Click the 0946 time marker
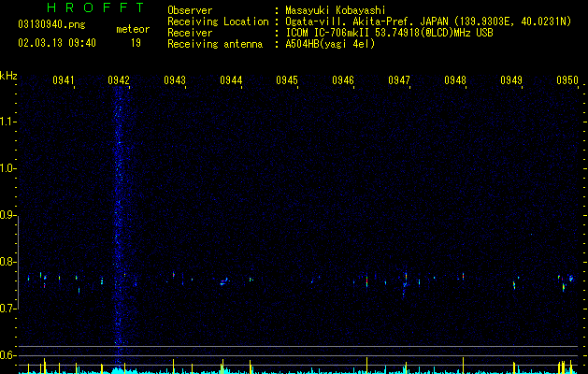Screen dimensions: 588x374 343,79
